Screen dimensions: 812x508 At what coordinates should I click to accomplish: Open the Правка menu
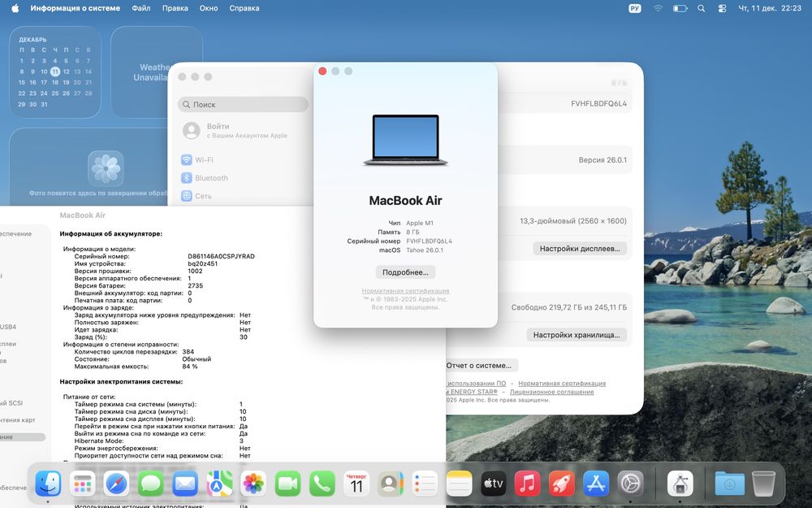175,8
